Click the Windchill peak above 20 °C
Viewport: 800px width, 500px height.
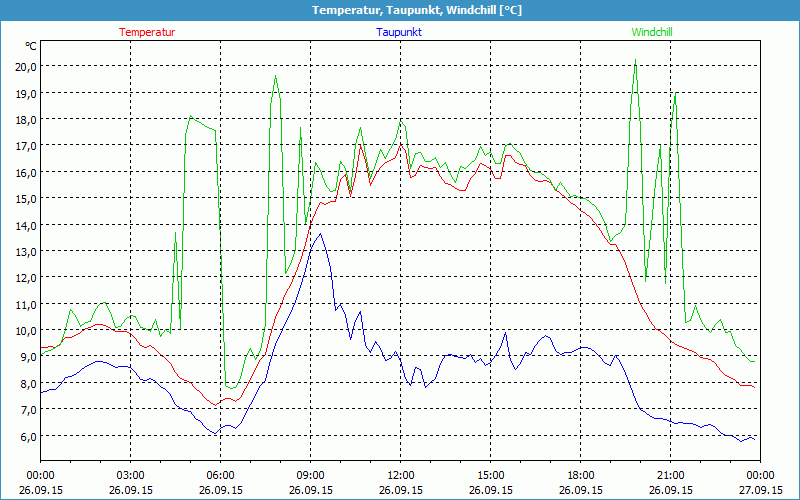pos(635,60)
